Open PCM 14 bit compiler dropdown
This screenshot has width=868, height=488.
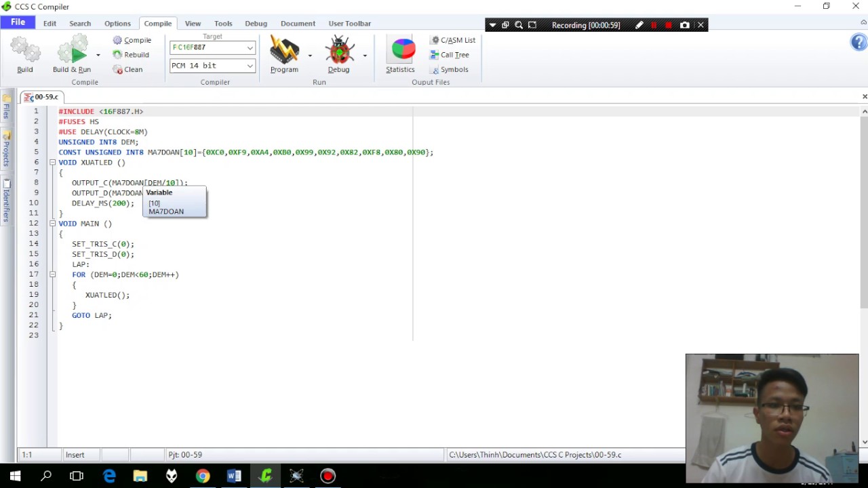(250, 66)
